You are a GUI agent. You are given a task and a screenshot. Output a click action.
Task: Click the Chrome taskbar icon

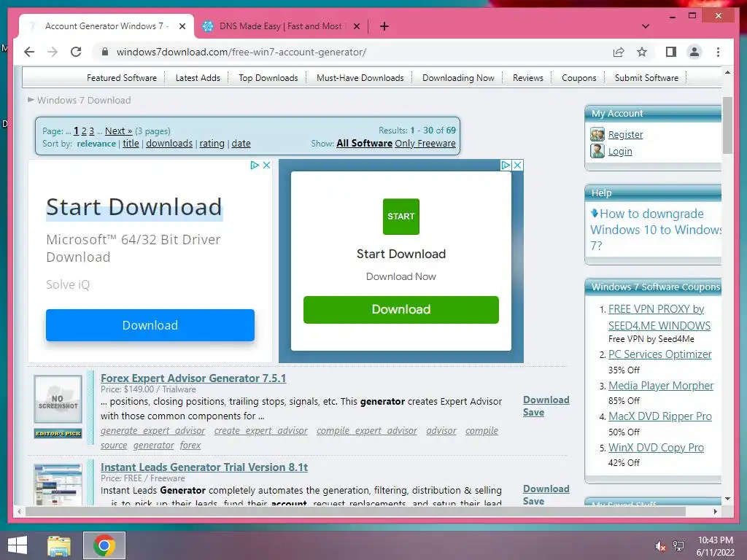[104, 545]
